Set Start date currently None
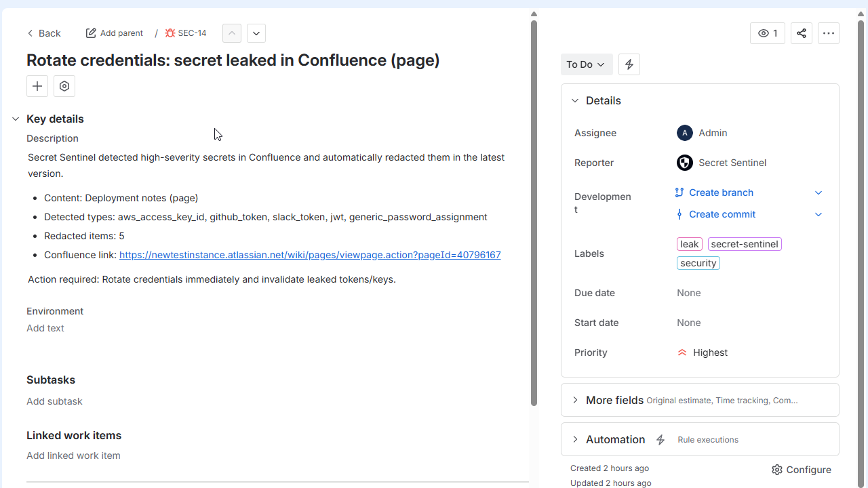Image resolution: width=868 pixels, height=488 pixels. click(x=689, y=323)
